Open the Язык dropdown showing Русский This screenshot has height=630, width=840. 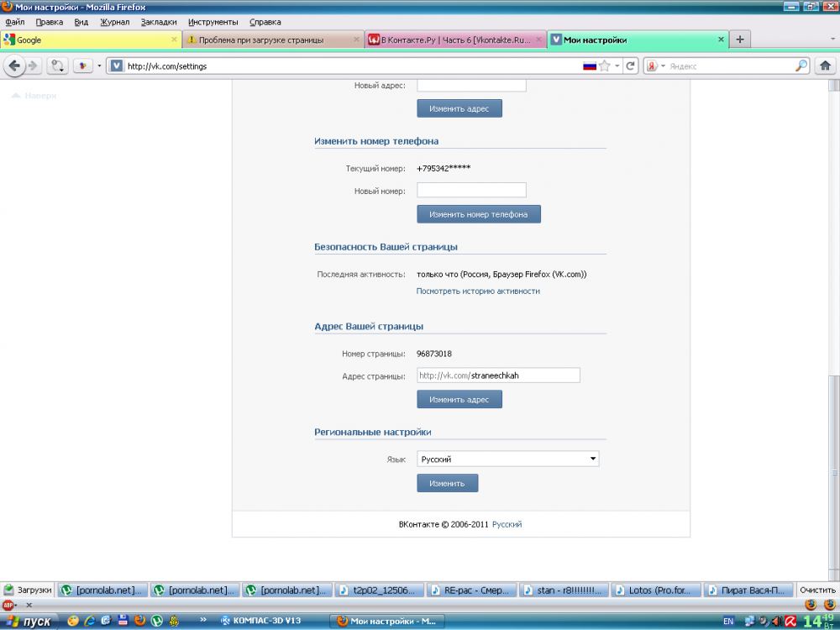pos(508,459)
